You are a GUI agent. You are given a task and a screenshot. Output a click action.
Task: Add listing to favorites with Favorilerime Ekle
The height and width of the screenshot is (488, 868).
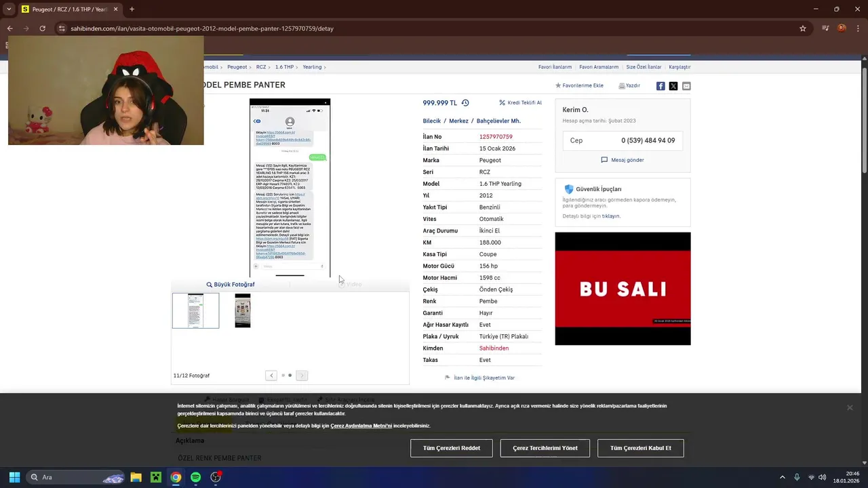579,86
